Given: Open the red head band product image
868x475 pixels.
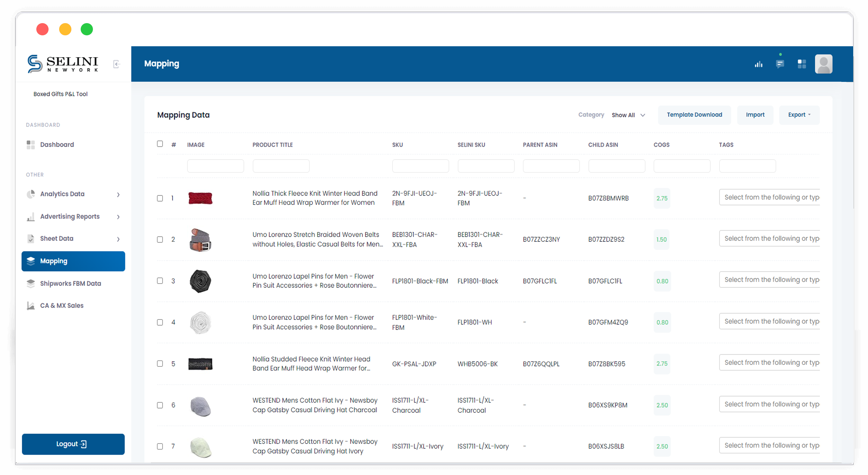Looking at the screenshot, I should (x=200, y=198).
